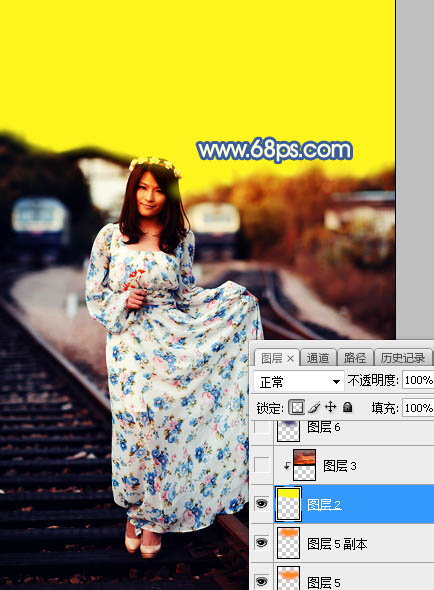
Task: Click the lock transparent pixels icon
Action: [297, 407]
